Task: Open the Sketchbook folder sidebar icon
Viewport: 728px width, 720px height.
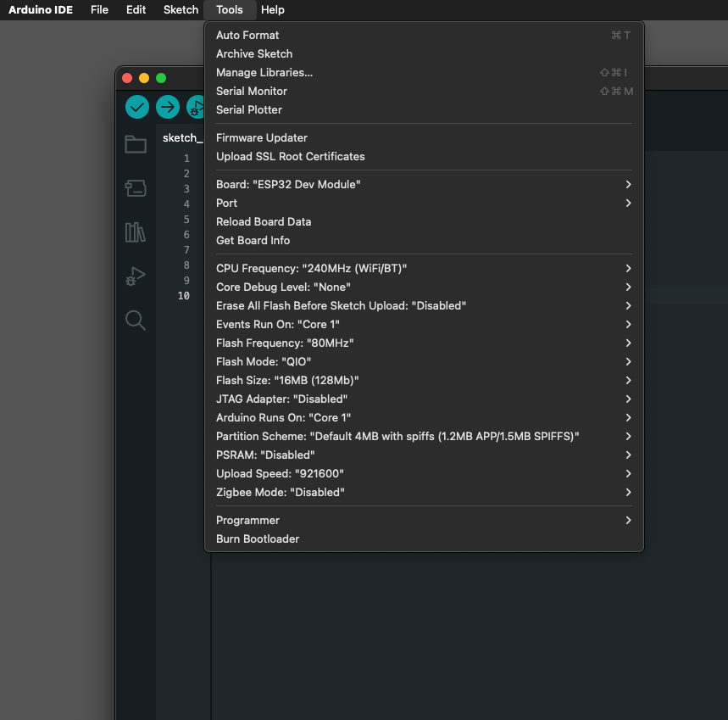Action: click(x=136, y=144)
